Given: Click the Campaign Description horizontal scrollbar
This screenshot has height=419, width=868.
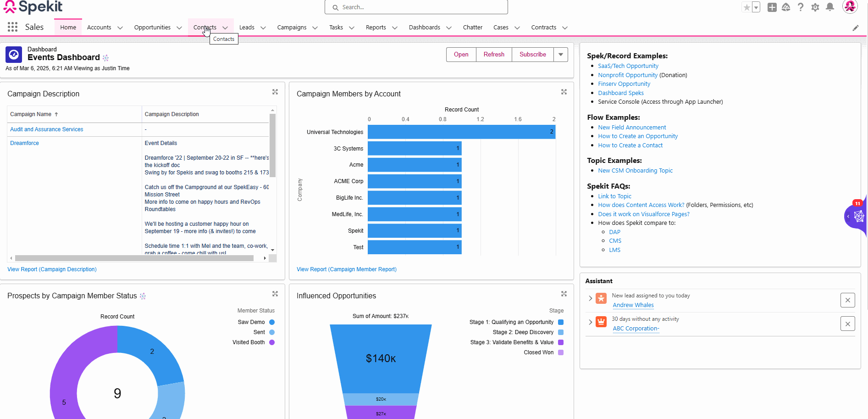Looking at the screenshot, I should pyautogui.click(x=134, y=258).
